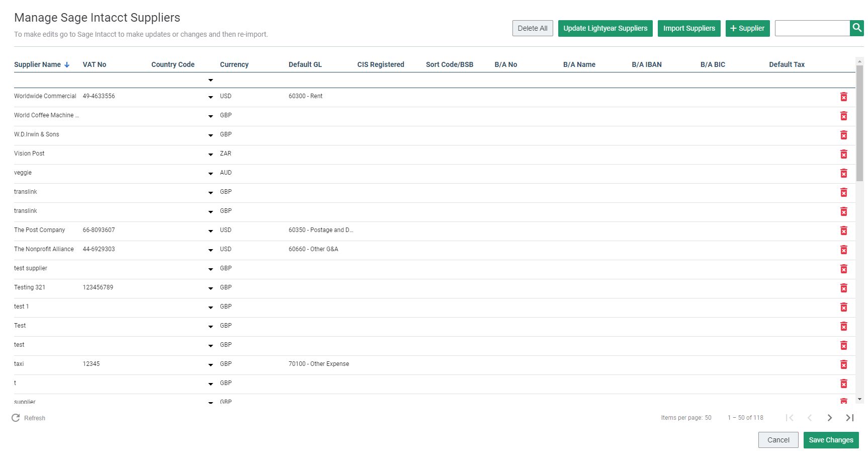Click the Update Lightyear Suppliers button
Image resolution: width=868 pixels, height=456 pixels.
click(x=605, y=28)
